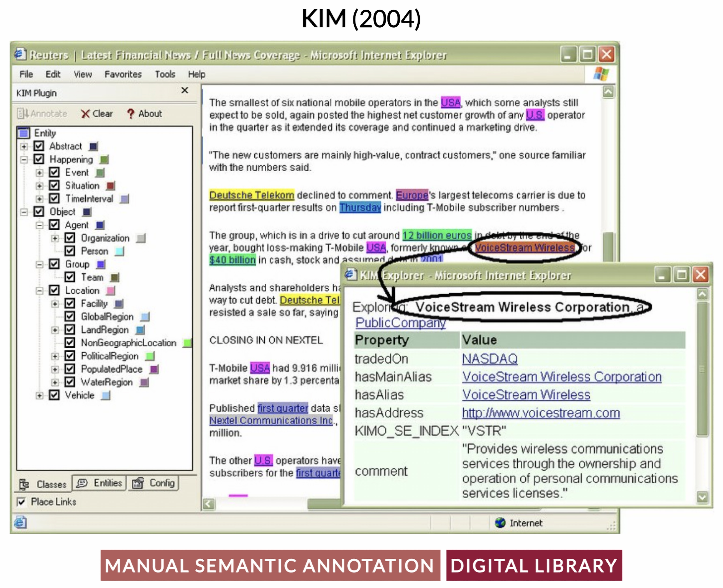723x588 pixels.
Task: Click the Config tab icon
Action: pos(138,483)
